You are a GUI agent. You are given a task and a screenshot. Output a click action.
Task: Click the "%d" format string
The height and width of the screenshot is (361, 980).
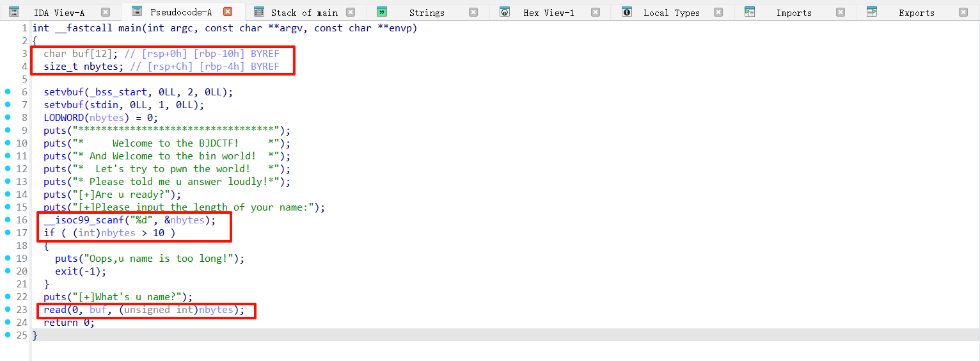coord(141,220)
